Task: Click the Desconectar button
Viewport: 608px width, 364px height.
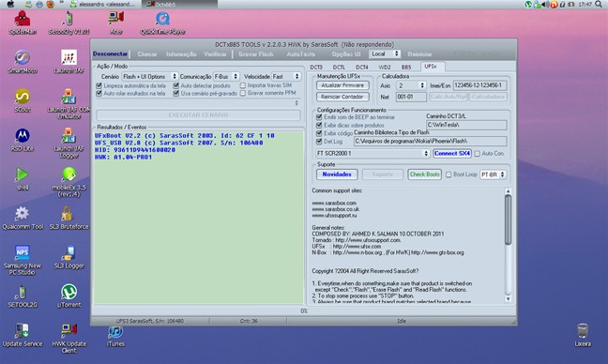Action: point(110,53)
